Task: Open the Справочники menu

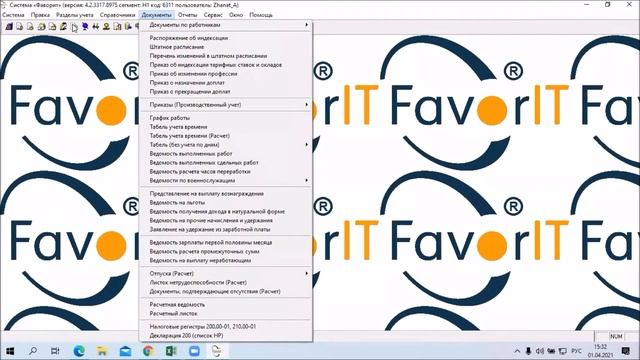Action: coord(118,15)
